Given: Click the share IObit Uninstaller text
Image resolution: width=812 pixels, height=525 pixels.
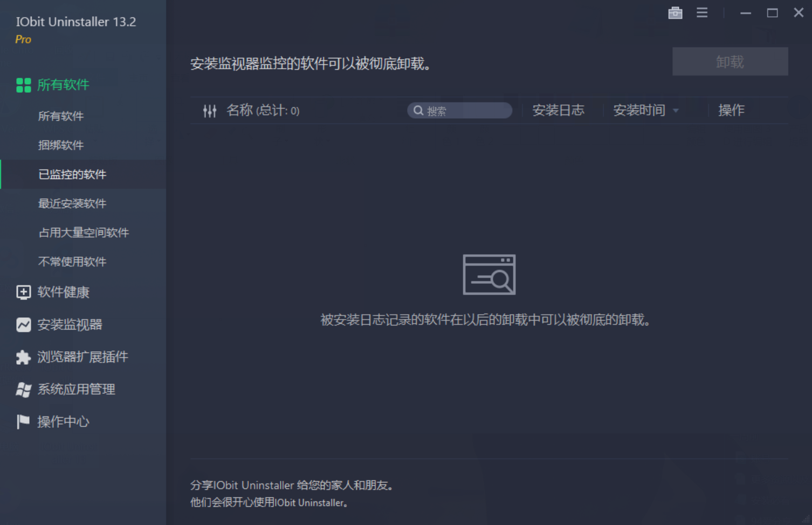Looking at the screenshot, I should click(293, 485).
